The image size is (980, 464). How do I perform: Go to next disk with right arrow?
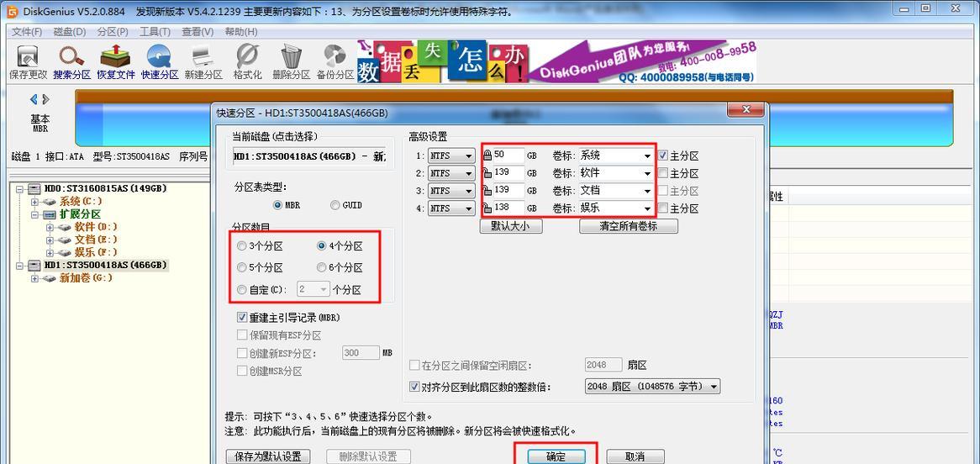[x=45, y=99]
